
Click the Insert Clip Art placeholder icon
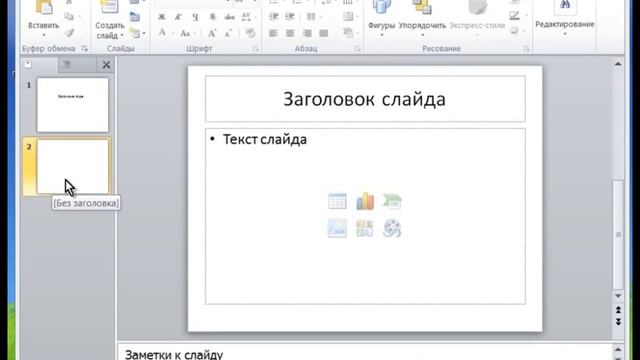coord(365,228)
